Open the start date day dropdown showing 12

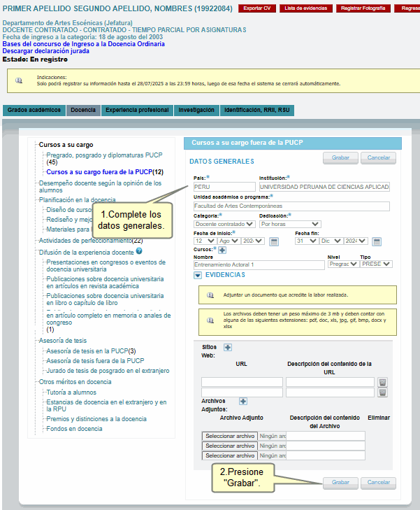coord(205,241)
